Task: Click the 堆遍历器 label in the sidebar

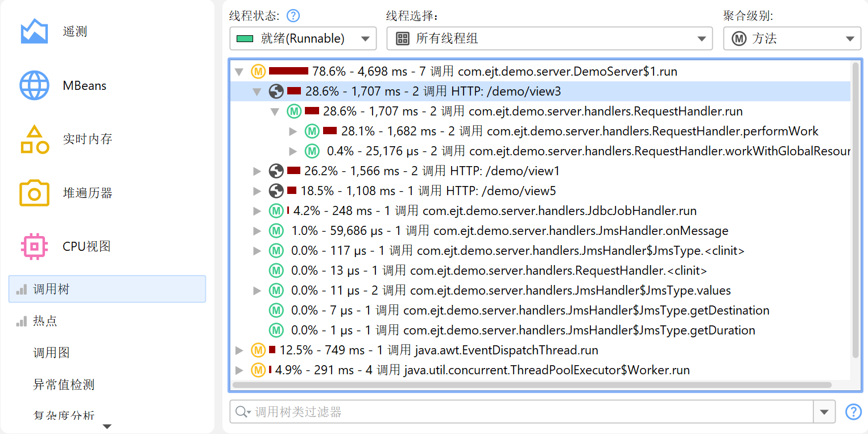Action: tap(88, 193)
